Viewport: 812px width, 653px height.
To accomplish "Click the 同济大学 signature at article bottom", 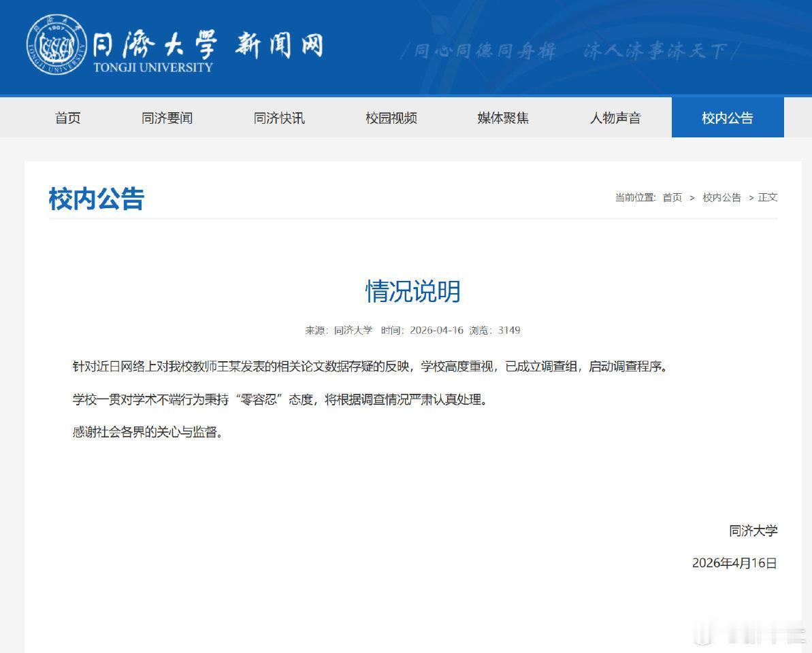I will 755,531.
